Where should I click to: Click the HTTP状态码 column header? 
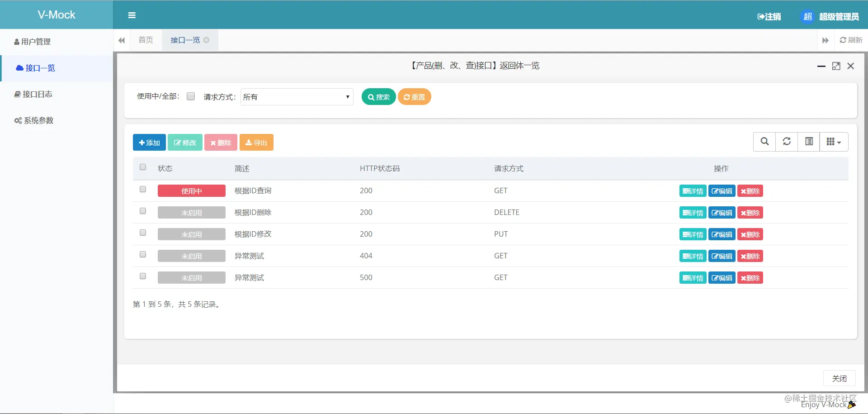click(x=380, y=168)
